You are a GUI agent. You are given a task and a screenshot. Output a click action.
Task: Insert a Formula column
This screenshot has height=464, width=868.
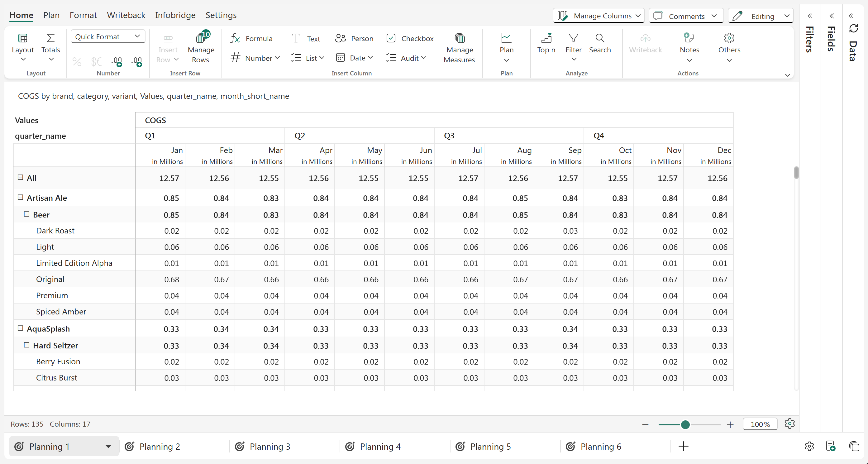[x=251, y=38]
